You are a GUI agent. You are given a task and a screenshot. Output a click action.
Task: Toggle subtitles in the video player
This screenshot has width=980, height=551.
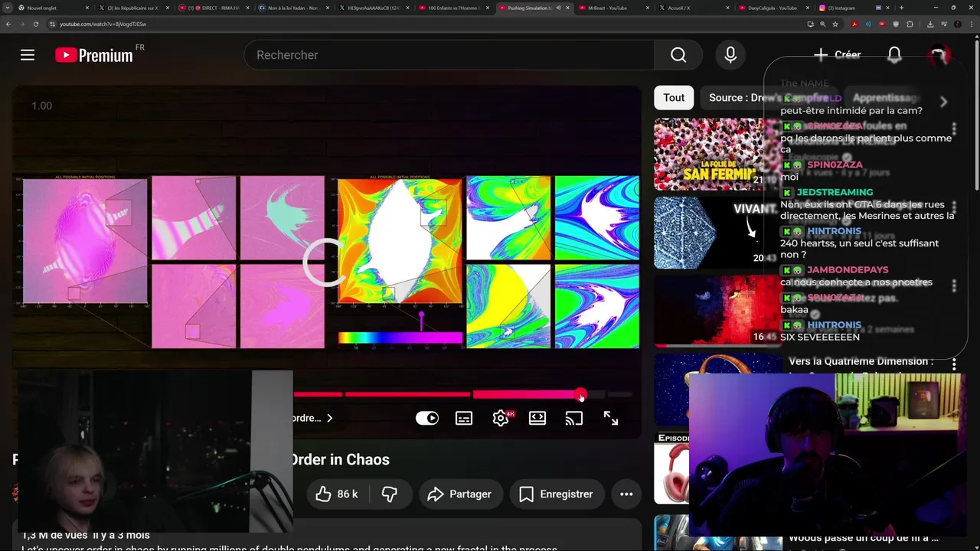pos(464,418)
